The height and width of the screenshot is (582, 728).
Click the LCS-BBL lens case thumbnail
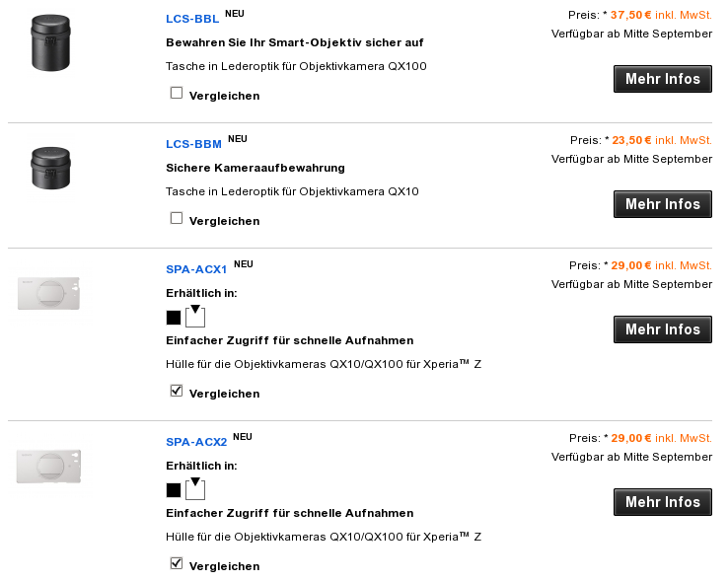(50, 43)
